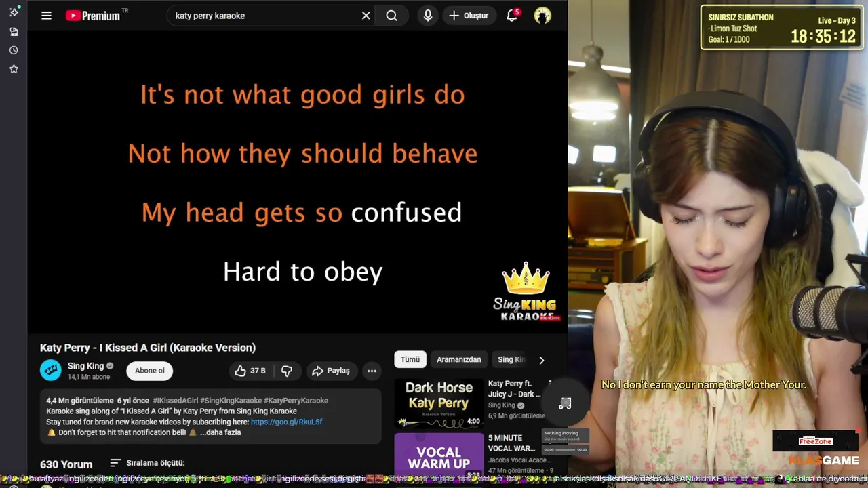Screen dimensions: 868x488
Task: Open Dark Horse Katy Perry thumbnail
Action: 439,403
